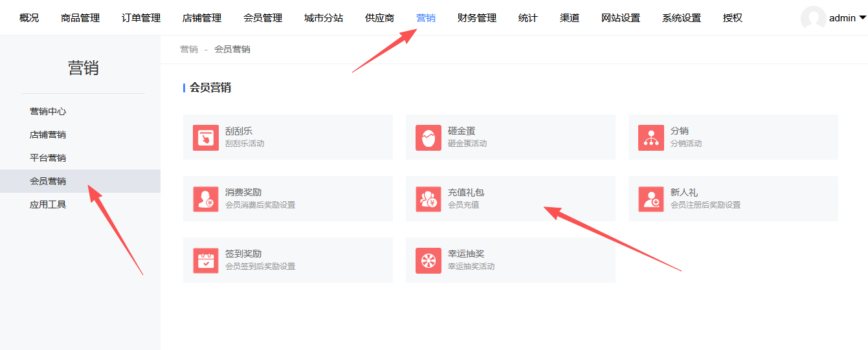868x350 pixels.
Task: Click the 签到奖励 calendar check icon
Action: [205, 260]
